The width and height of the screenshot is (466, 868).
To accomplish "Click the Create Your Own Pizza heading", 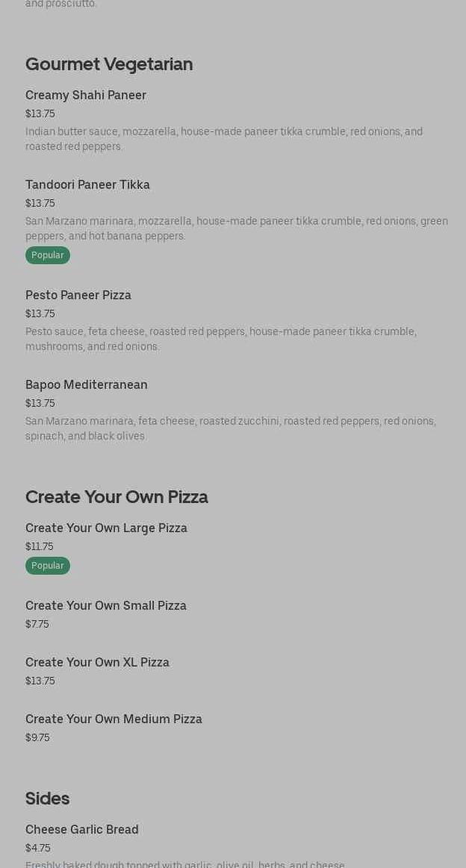I will (x=116, y=497).
